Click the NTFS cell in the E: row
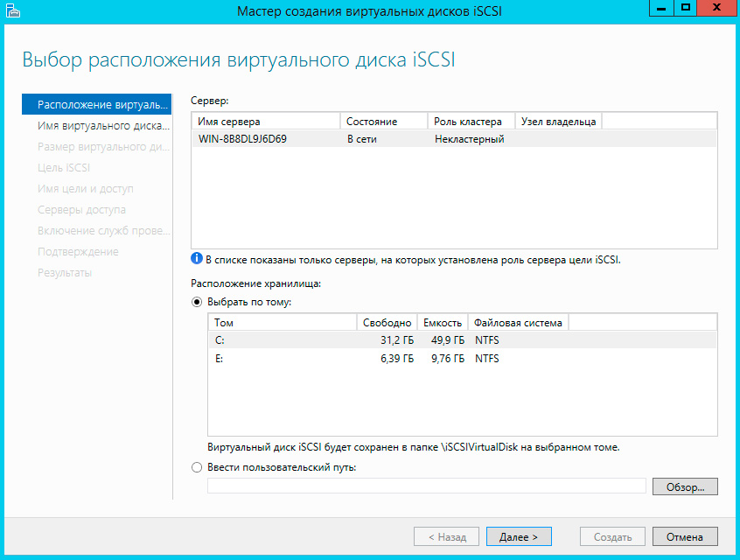Viewport: 740px width, 560px height. click(x=487, y=359)
